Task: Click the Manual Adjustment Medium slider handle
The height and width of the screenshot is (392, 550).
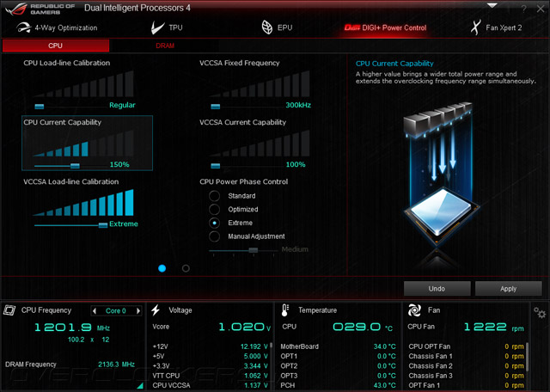Action: tap(254, 250)
